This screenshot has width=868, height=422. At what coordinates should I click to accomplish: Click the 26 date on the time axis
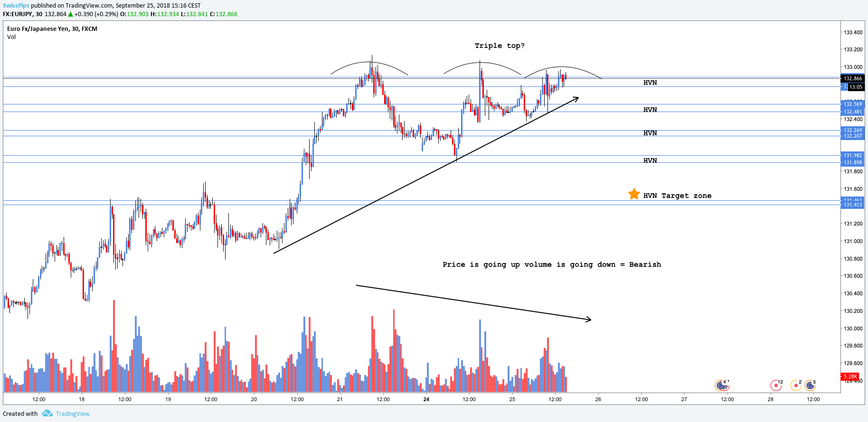[x=598, y=399]
